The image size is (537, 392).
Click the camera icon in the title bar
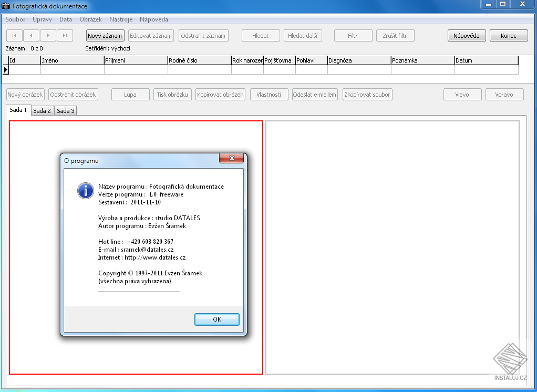tap(6, 6)
